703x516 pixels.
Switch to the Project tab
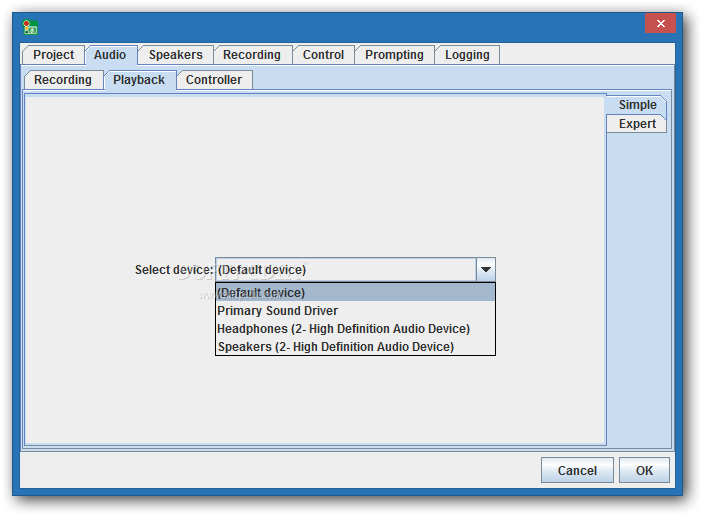53,55
